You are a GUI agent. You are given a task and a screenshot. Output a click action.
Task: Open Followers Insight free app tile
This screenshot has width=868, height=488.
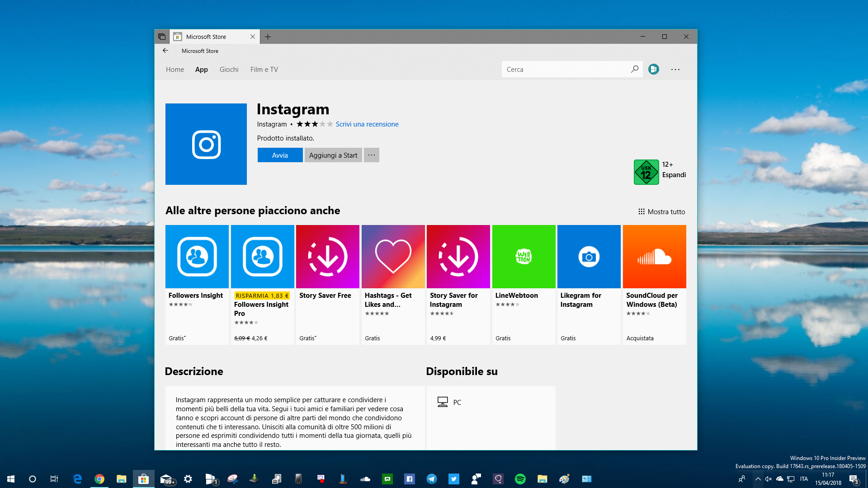click(197, 285)
